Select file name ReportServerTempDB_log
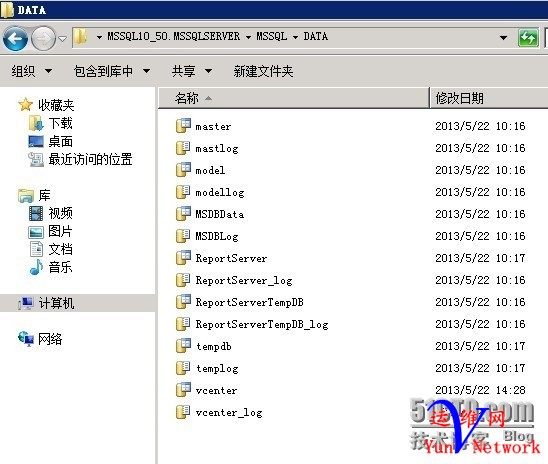Screen dimensions: 548x464 click(x=262, y=325)
